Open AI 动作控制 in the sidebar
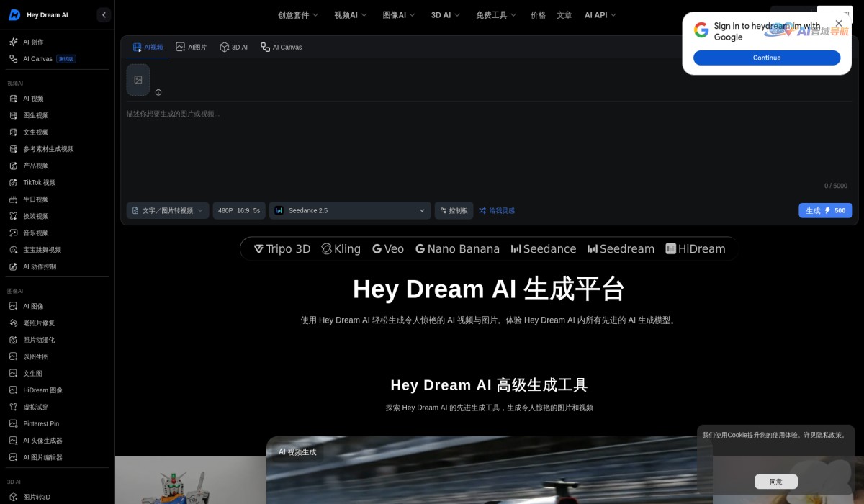Viewport: 864px width, 504px height. 58,266
